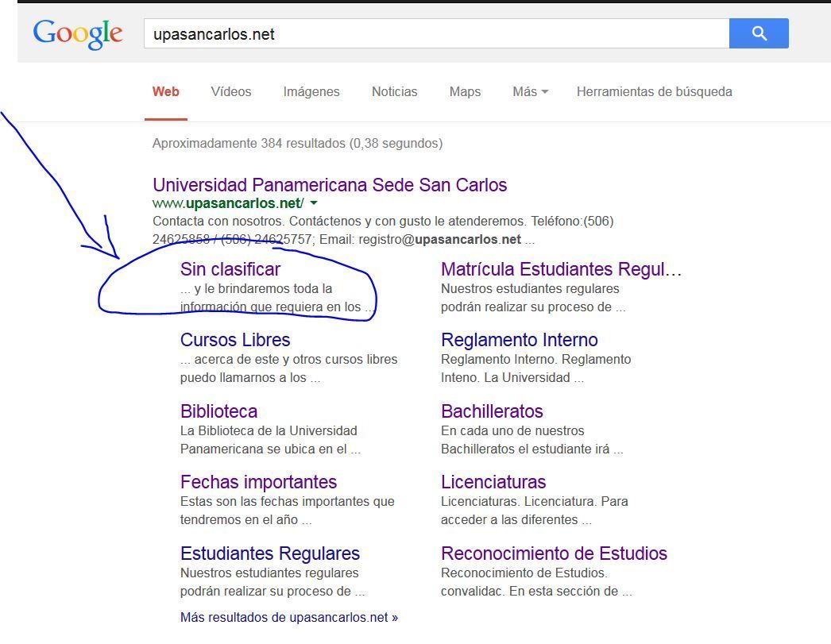
Task: Switch to the Maps tab
Action: click(x=465, y=91)
